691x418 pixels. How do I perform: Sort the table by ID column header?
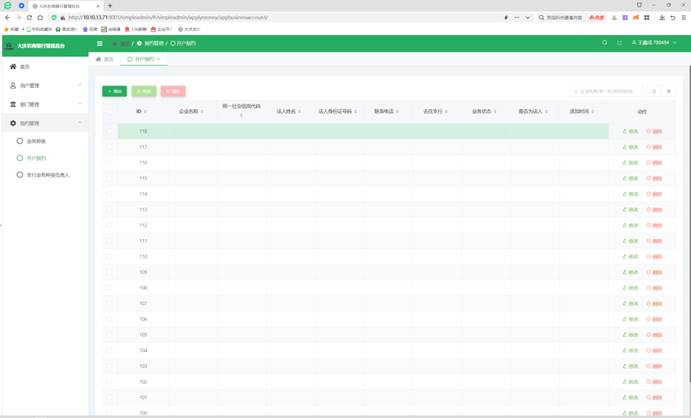click(x=142, y=111)
